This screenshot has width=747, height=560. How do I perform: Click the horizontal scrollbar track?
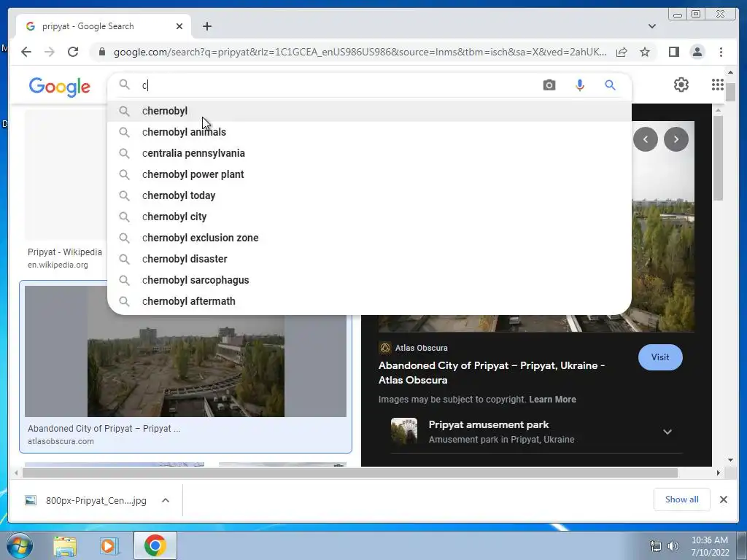(350, 472)
